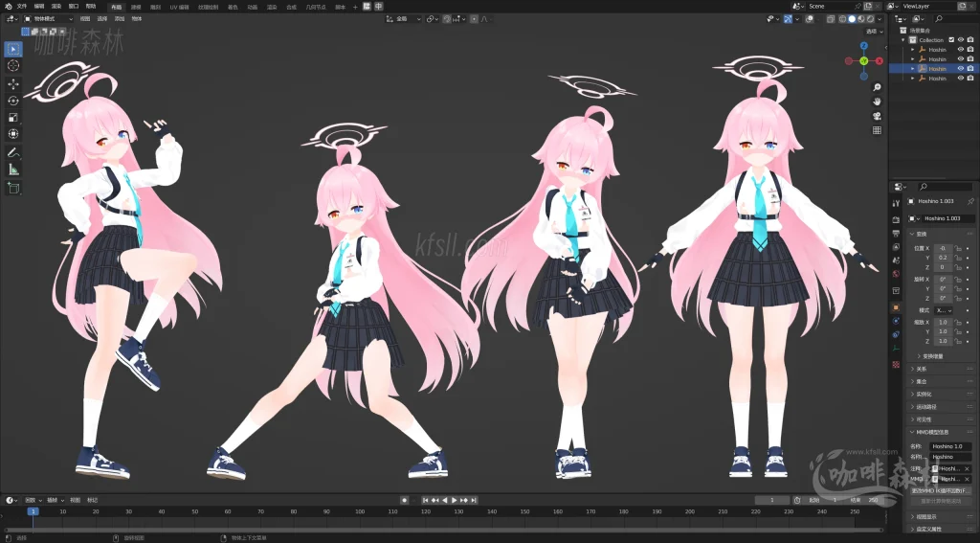Hide the Collection using its eye icon
Viewport: 980px width, 543px height.
(x=961, y=39)
